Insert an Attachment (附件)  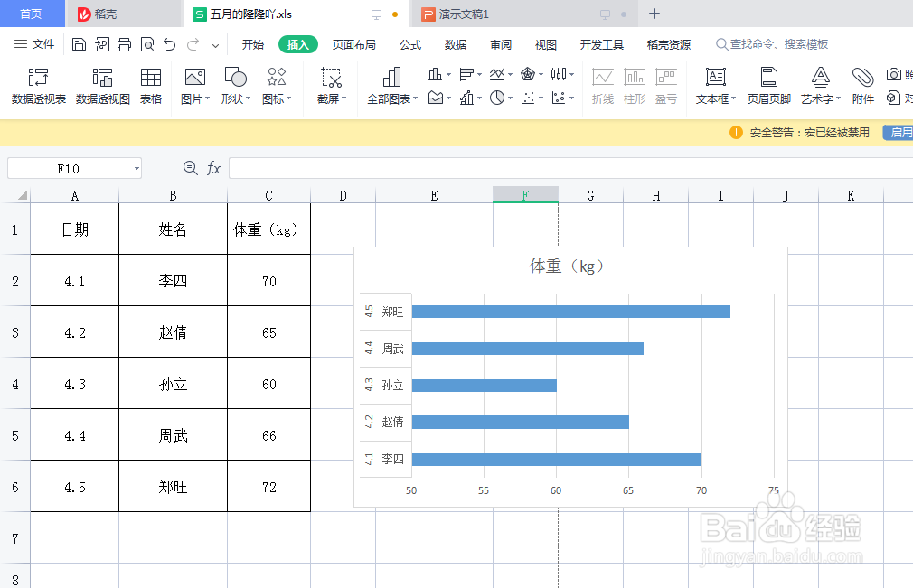(863, 86)
